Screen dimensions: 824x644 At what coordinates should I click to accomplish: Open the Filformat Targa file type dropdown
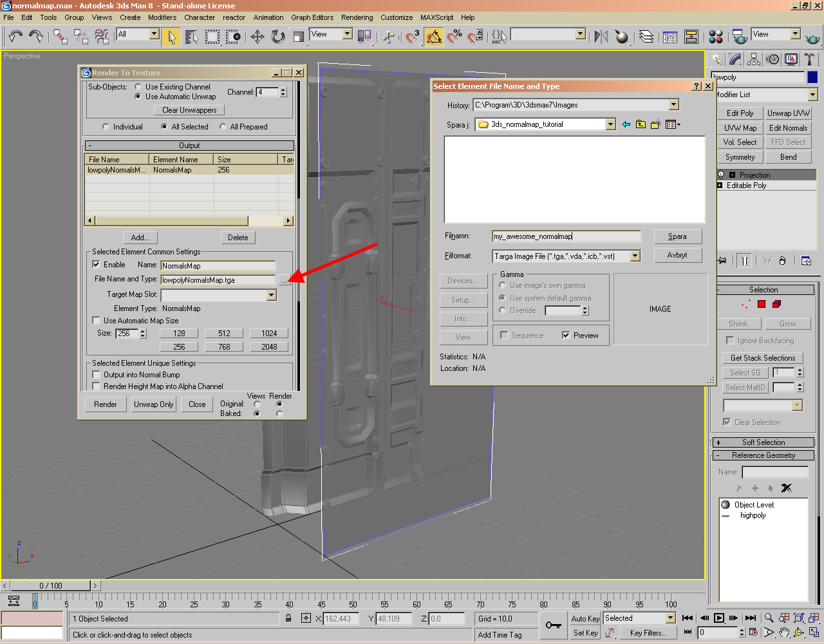click(x=635, y=256)
